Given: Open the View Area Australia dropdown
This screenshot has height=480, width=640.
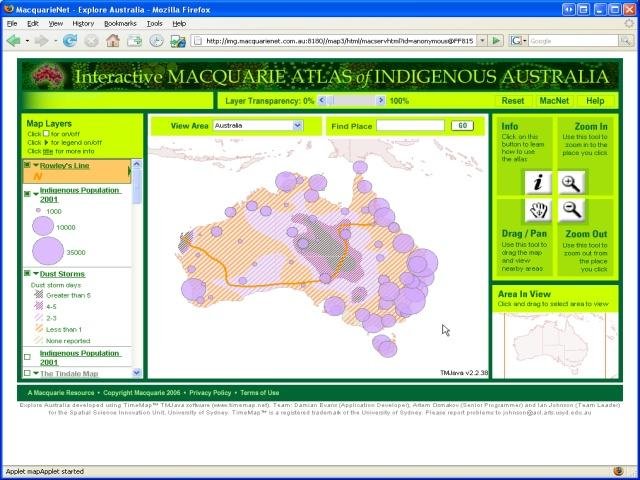Looking at the screenshot, I should pos(298,126).
